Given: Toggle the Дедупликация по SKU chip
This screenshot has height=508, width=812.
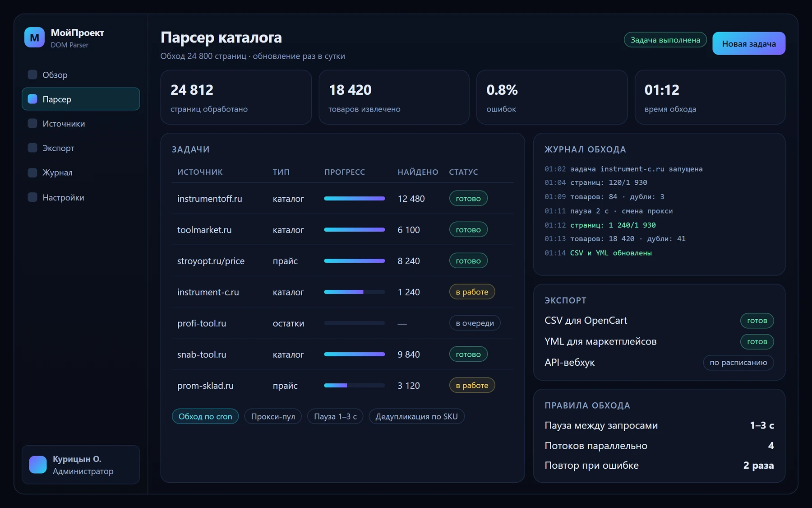Looking at the screenshot, I should 416,416.
